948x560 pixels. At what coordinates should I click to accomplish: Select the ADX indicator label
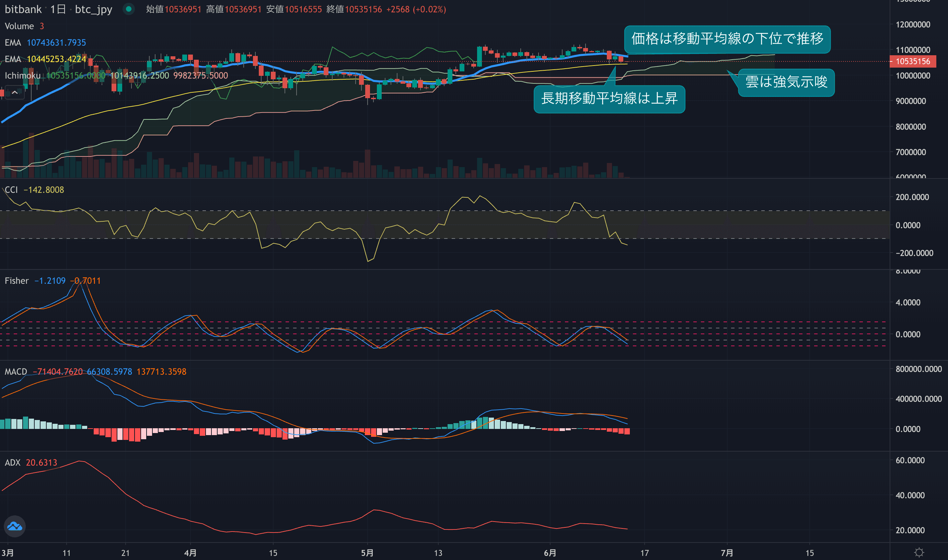point(12,463)
